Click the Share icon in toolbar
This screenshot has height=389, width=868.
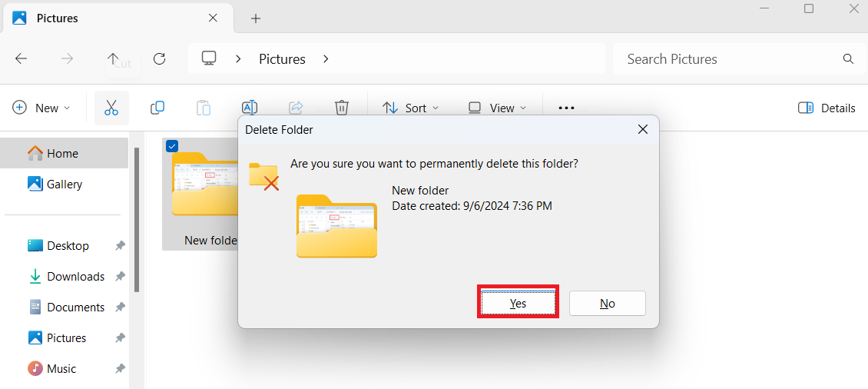297,108
